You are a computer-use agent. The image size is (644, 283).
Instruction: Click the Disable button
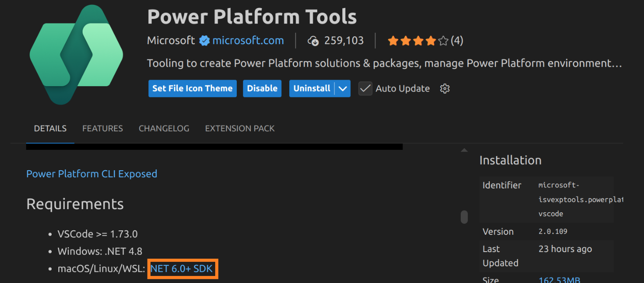point(262,88)
